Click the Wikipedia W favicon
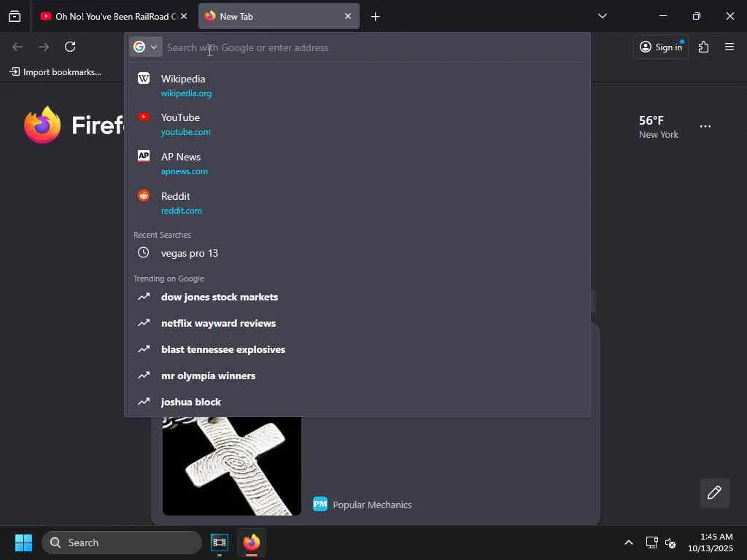Screen dimensions: 747x560 pos(144,78)
